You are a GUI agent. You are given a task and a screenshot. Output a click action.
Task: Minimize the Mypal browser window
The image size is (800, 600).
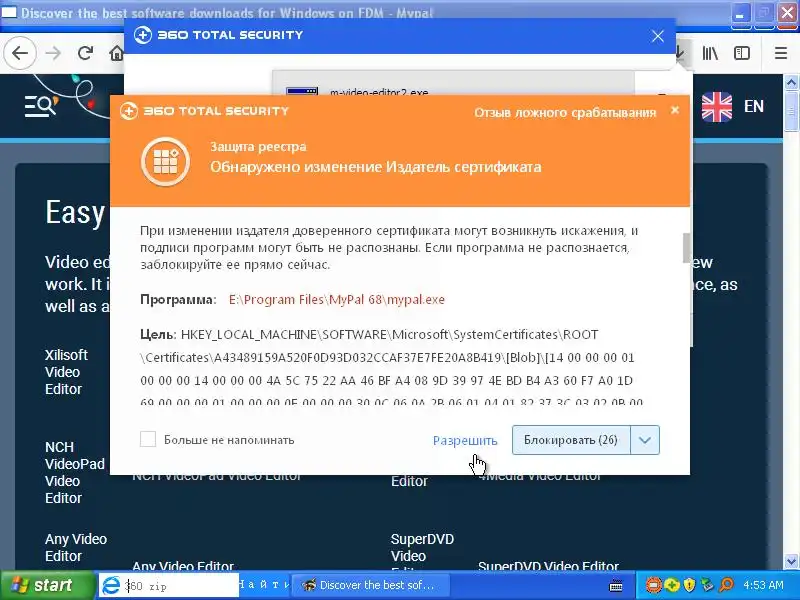click(x=740, y=13)
